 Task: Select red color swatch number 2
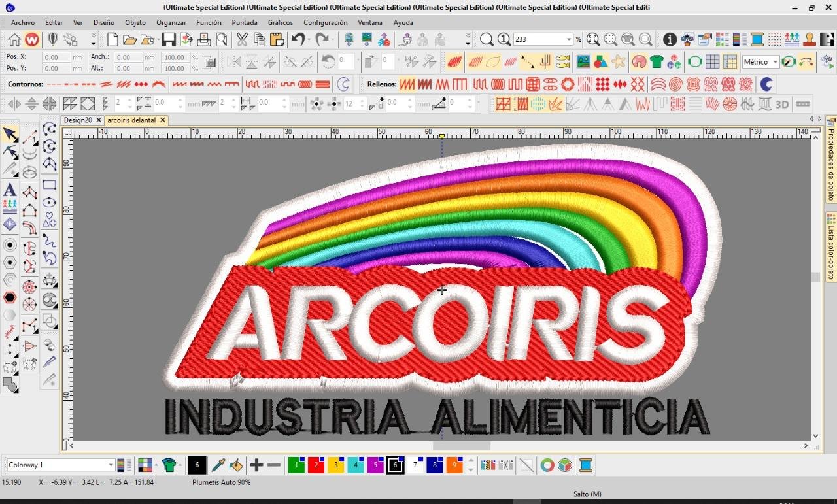click(x=316, y=465)
